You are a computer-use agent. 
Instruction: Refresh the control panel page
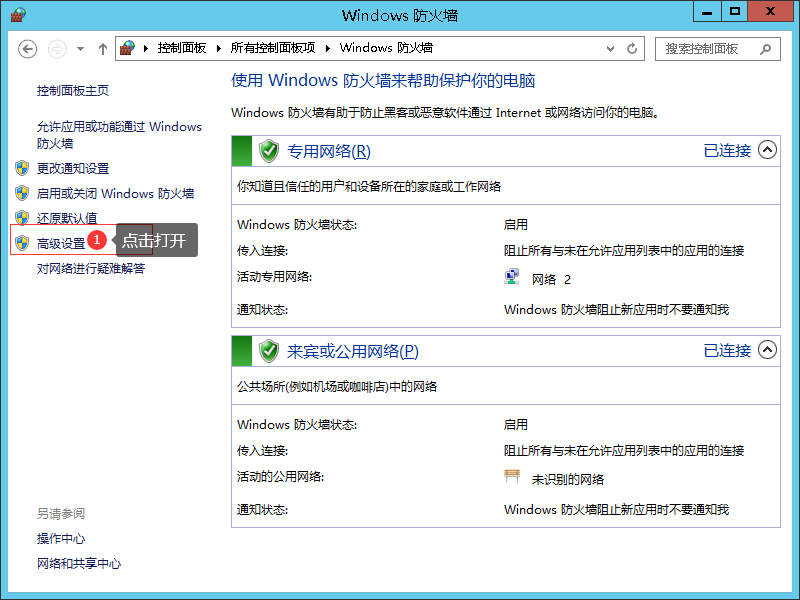[x=632, y=48]
